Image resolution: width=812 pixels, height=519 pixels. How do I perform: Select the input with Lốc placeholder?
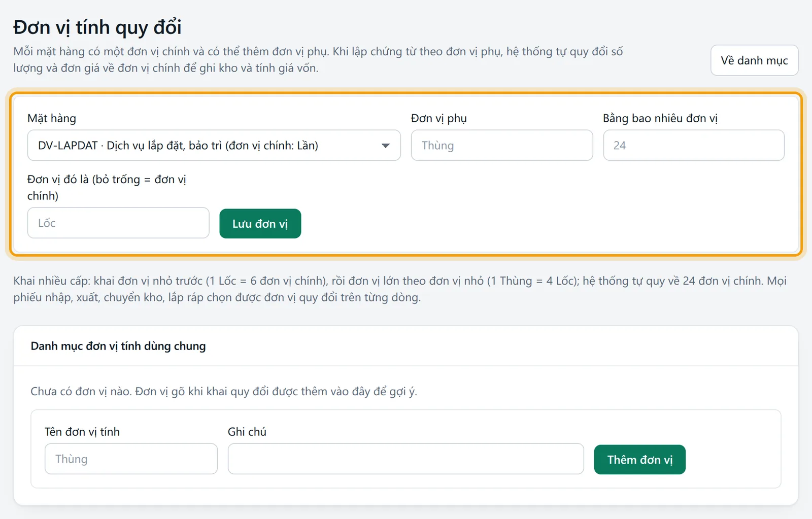click(x=118, y=223)
